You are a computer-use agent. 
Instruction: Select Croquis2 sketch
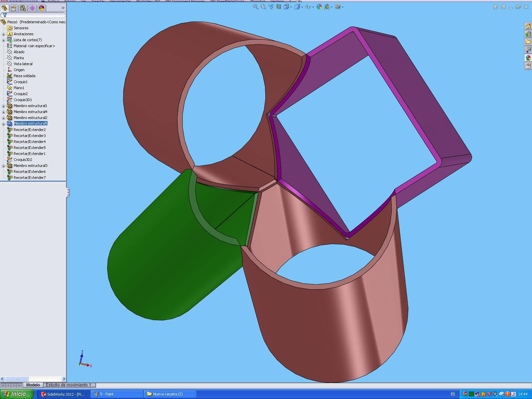pos(21,94)
